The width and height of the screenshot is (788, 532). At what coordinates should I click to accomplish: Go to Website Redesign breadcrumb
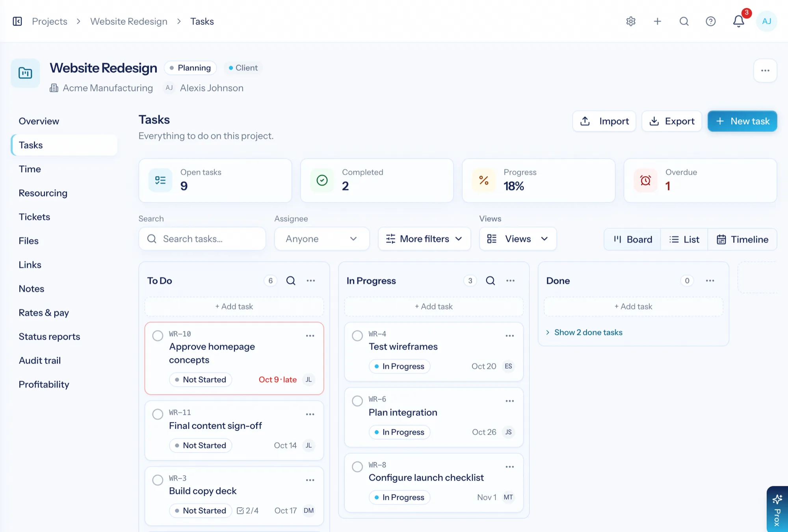pyautogui.click(x=129, y=21)
